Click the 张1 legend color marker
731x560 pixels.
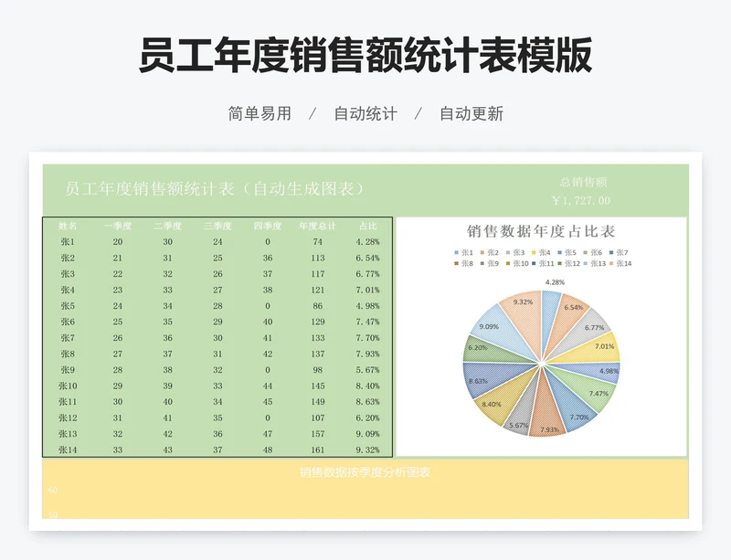[456, 252]
